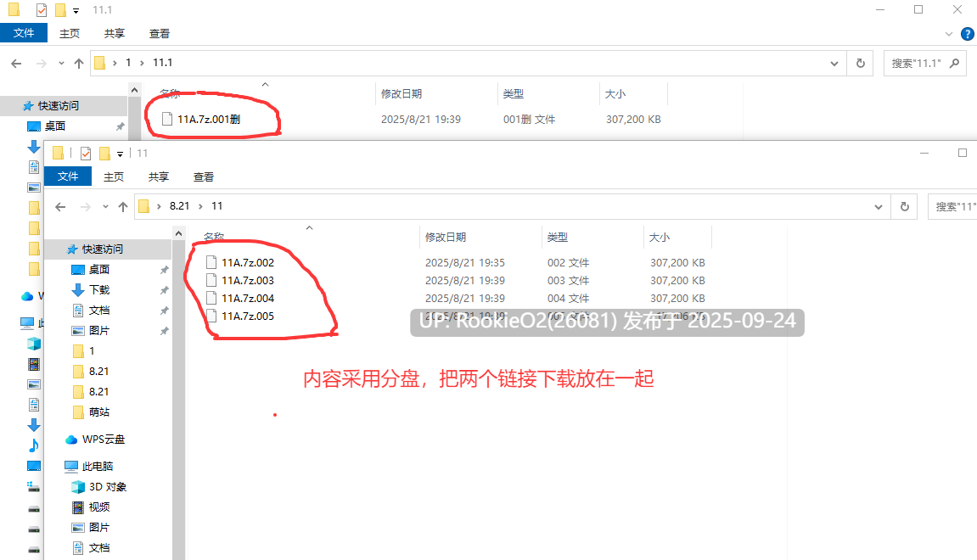
Task: Open 视频 folder in sidebar
Action: click(x=99, y=507)
